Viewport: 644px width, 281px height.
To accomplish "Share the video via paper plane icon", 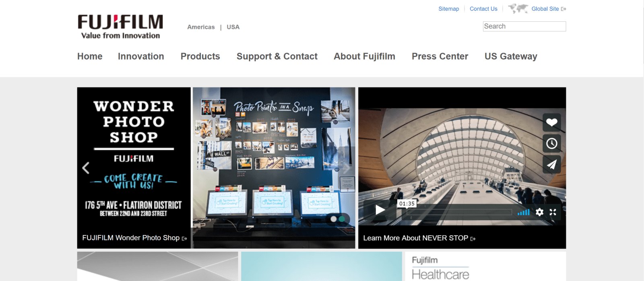I will click(551, 164).
